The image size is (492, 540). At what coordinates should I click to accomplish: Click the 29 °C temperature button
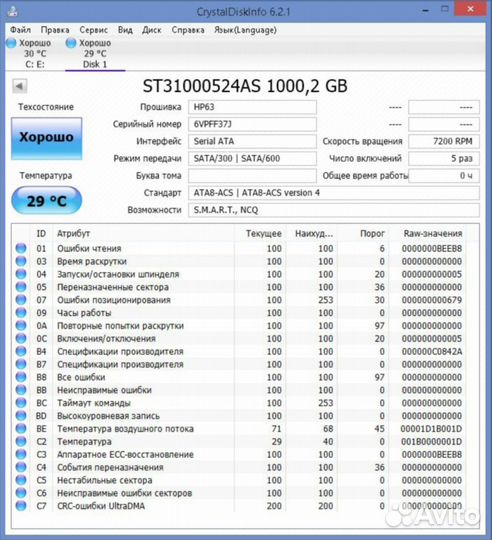(46, 201)
